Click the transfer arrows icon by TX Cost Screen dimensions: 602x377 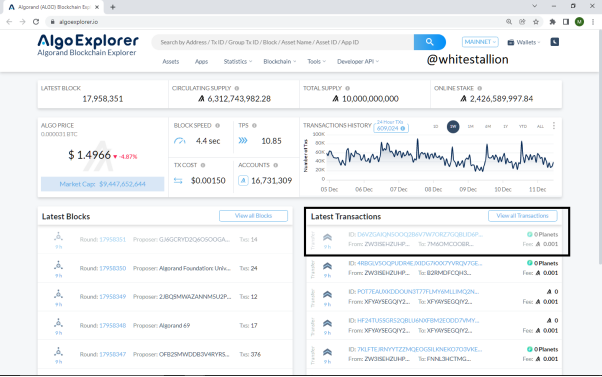(178, 180)
